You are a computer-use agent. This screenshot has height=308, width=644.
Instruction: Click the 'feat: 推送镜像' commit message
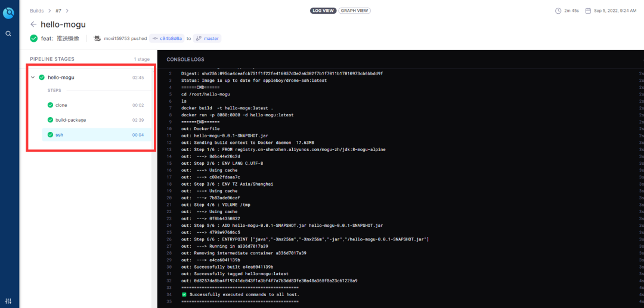click(x=60, y=38)
